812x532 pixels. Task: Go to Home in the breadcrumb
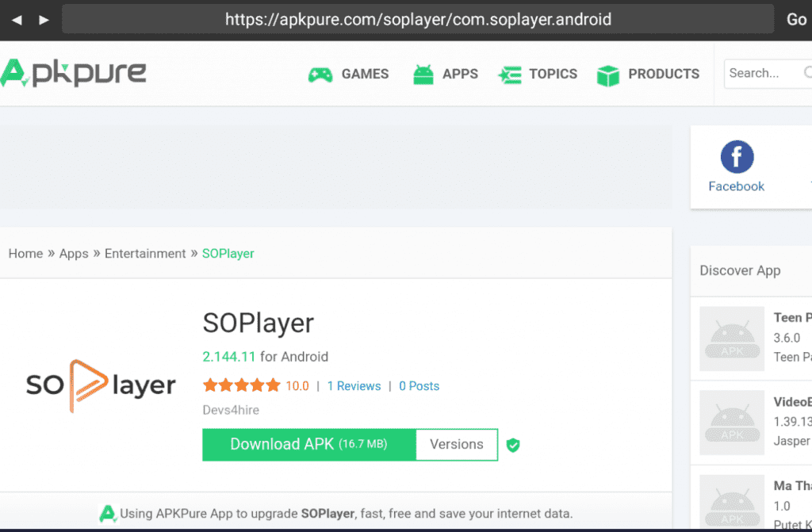point(25,253)
